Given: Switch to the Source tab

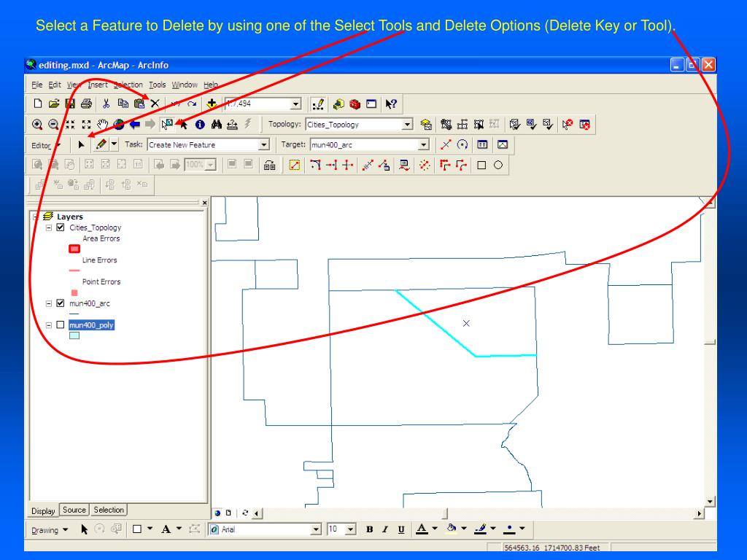Looking at the screenshot, I should point(74,510).
